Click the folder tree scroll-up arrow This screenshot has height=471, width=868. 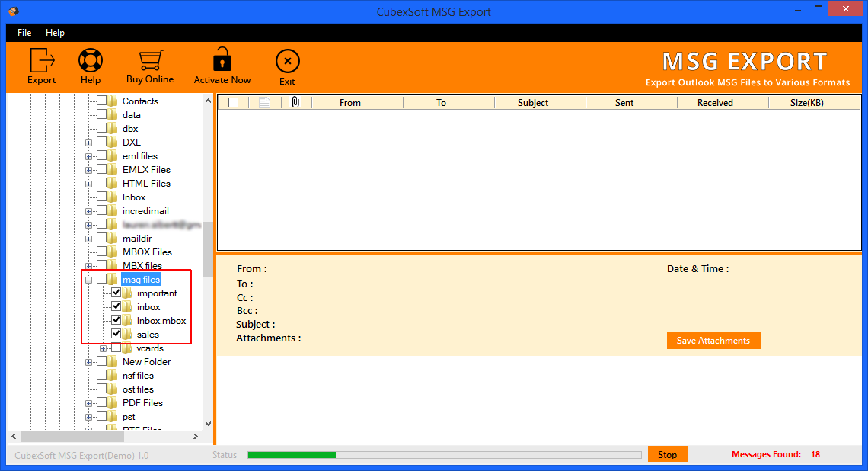(x=208, y=101)
